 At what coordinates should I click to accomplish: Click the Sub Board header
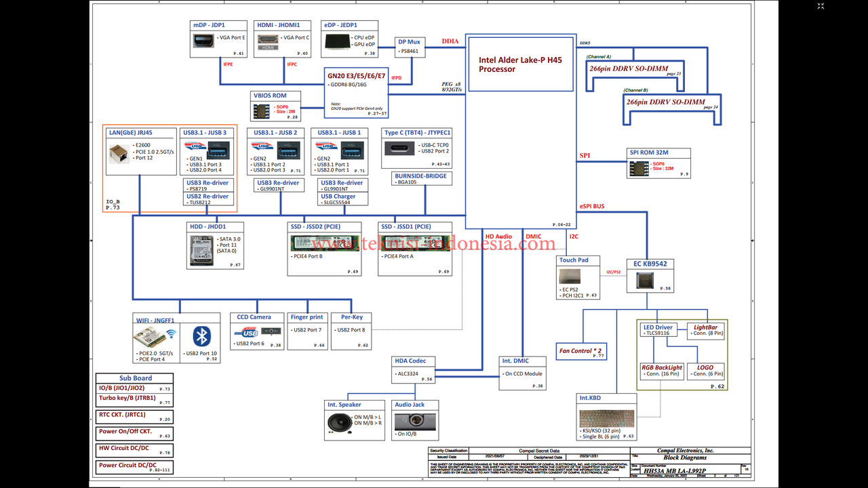click(135, 378)
